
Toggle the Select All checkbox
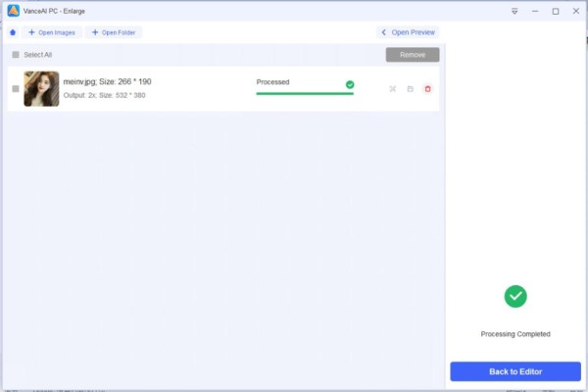coord(16,55)
